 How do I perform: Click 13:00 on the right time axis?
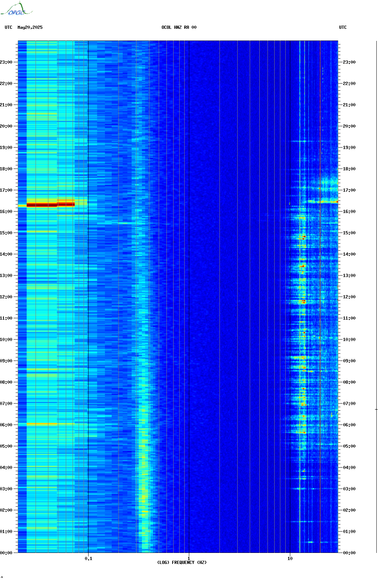pyautogui.click(x=349, y=276)
